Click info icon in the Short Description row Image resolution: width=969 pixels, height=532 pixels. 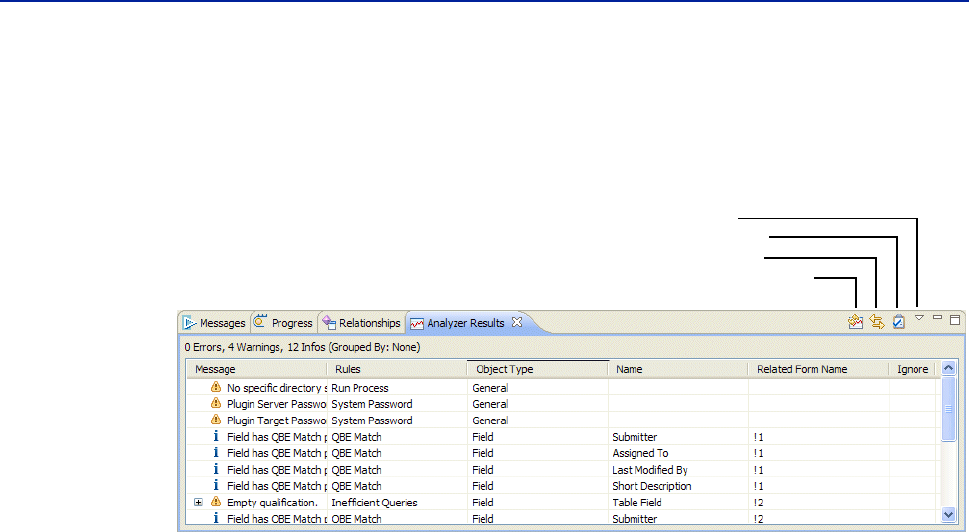(216, 485)
